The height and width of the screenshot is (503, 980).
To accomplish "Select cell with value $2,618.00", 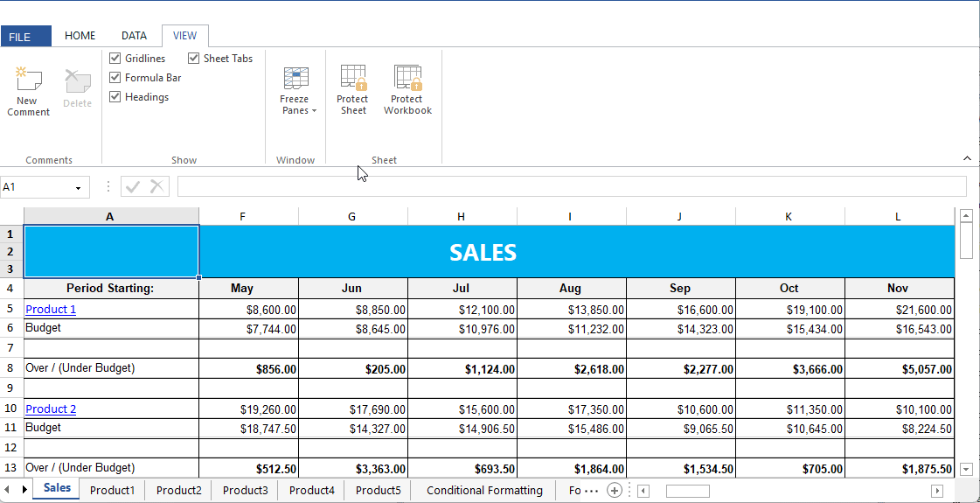I will click(572, 368).
